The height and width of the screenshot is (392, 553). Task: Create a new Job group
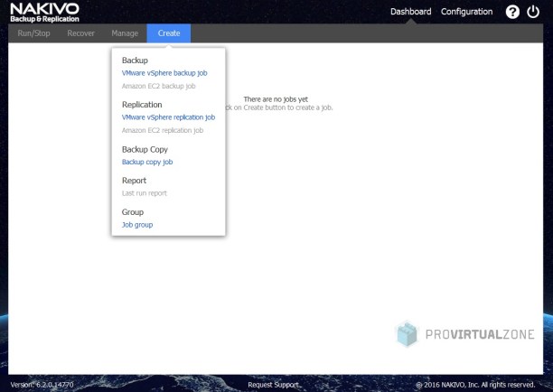pos(137,225)
